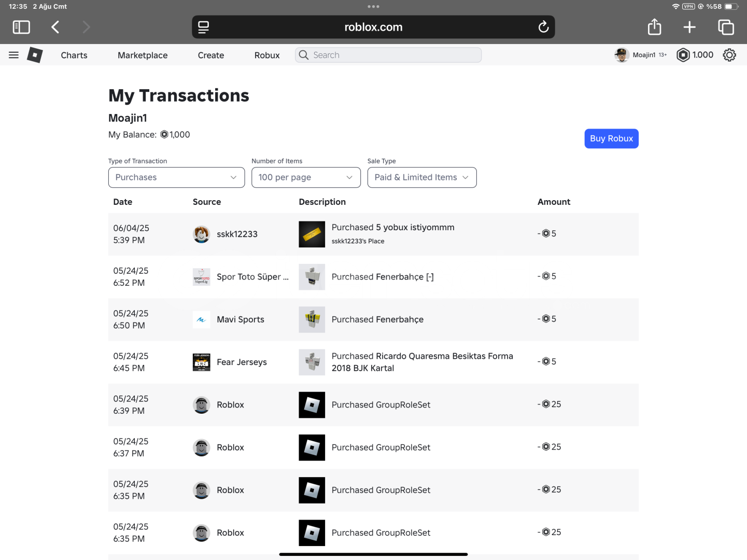Open the Fear Jerseys source link
The width and height of the screenshot is (747, 560).
pyautogui.click(x=242, y=362)
